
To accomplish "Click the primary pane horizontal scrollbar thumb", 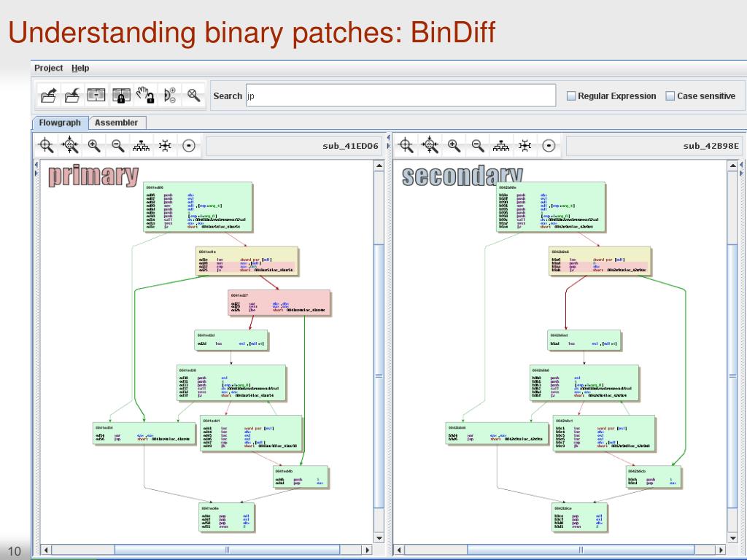I will pos(227,551).
